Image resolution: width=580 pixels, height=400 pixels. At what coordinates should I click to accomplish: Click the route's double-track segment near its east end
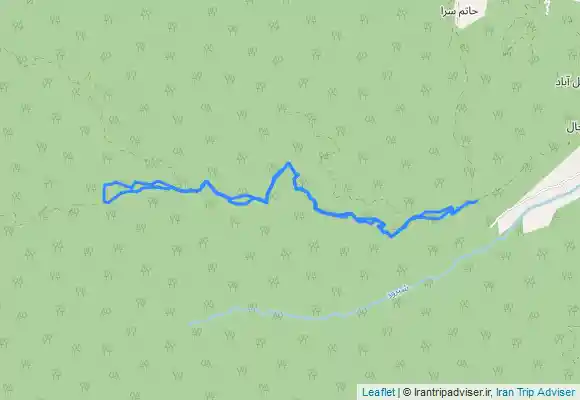(431, 215)
